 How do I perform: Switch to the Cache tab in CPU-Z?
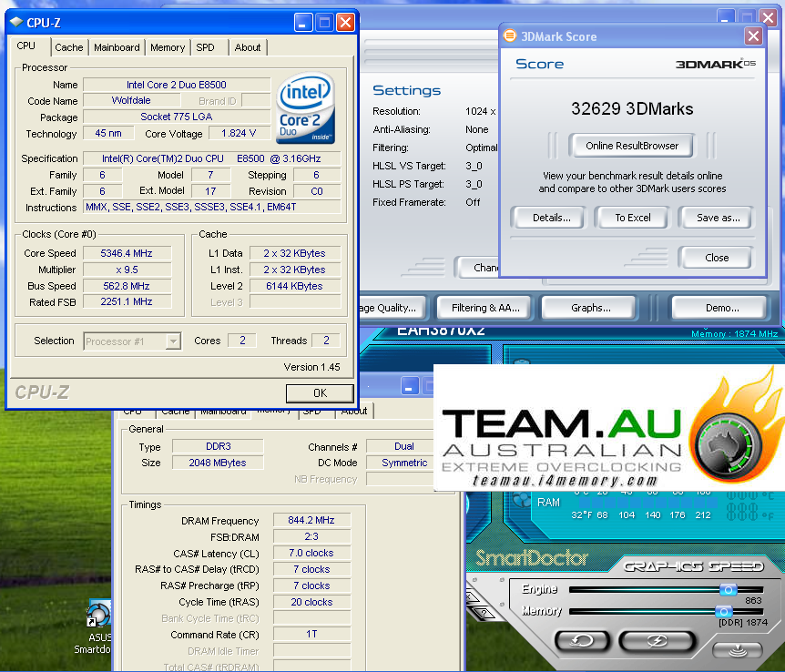point(69,47)
